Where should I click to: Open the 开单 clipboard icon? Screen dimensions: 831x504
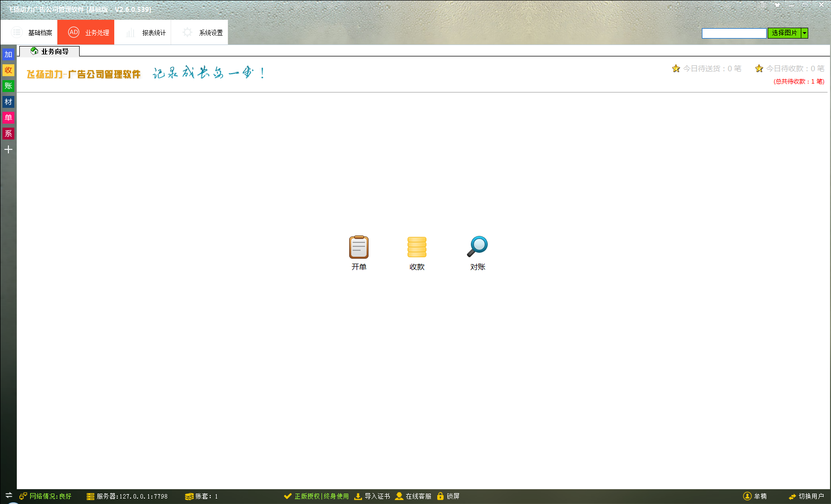pyautogui.click(x=359, y=247)
